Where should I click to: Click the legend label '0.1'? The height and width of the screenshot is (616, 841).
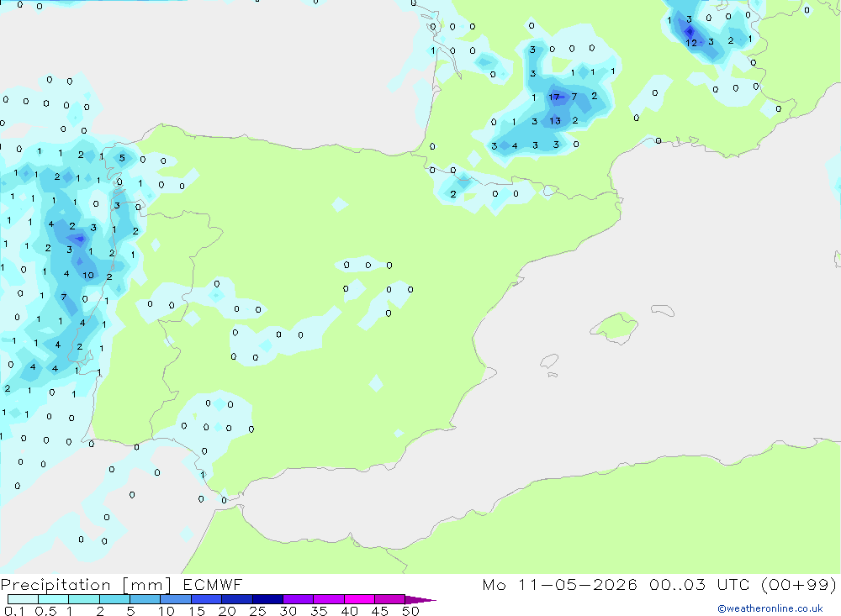pyautogui.click(x=14, y=611)
